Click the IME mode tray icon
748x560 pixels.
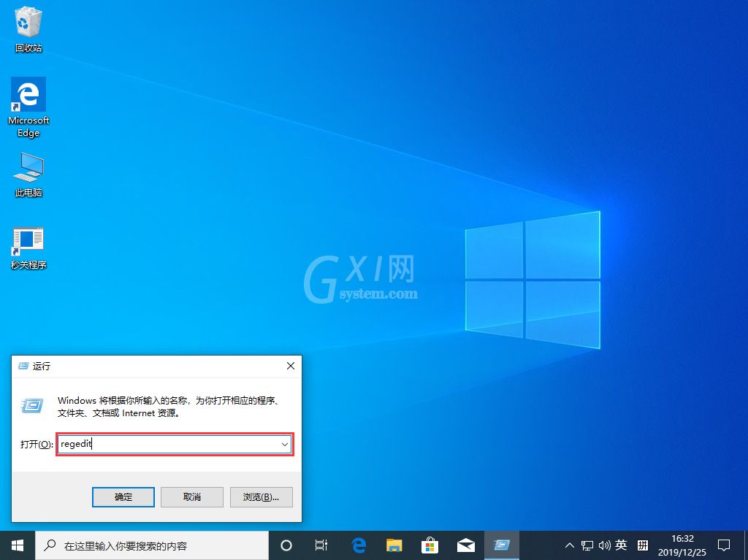point(643,545)
